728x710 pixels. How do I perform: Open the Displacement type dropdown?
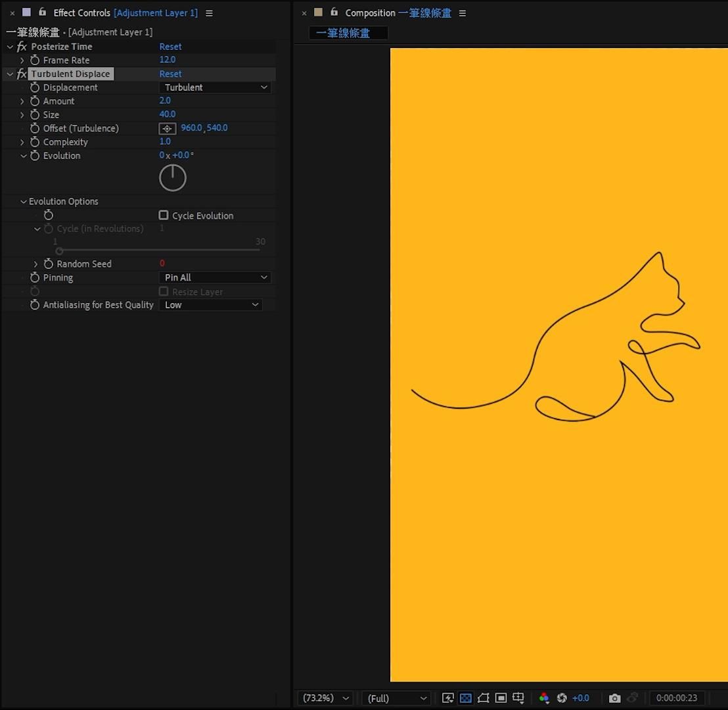[216, 87]
